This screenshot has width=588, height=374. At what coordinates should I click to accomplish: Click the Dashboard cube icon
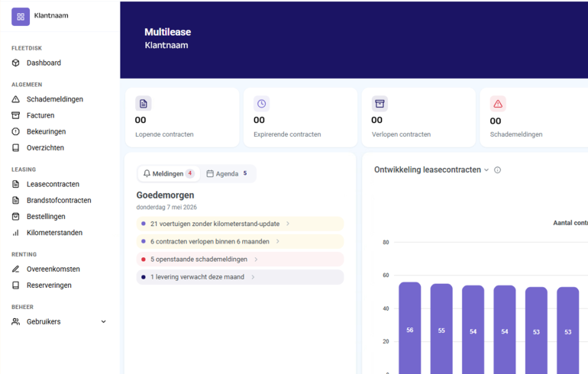[16, 63]
